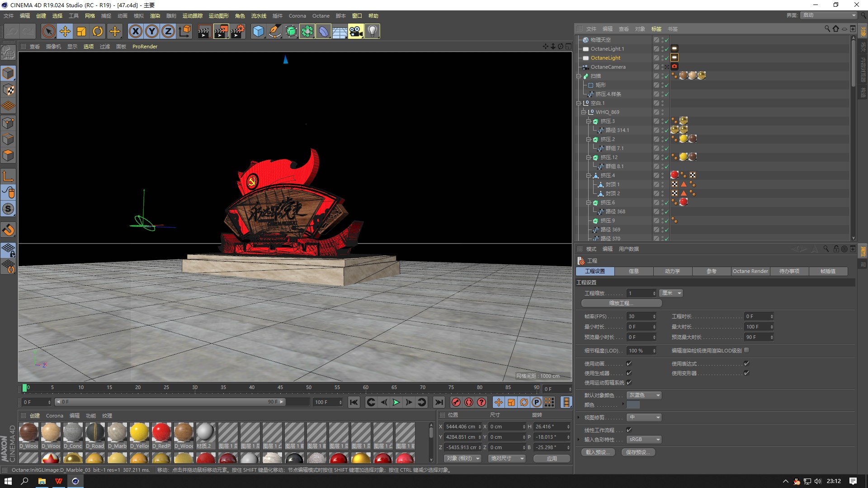
Task: Open ProRender viewport menu
Action: [x=145, y=47]
